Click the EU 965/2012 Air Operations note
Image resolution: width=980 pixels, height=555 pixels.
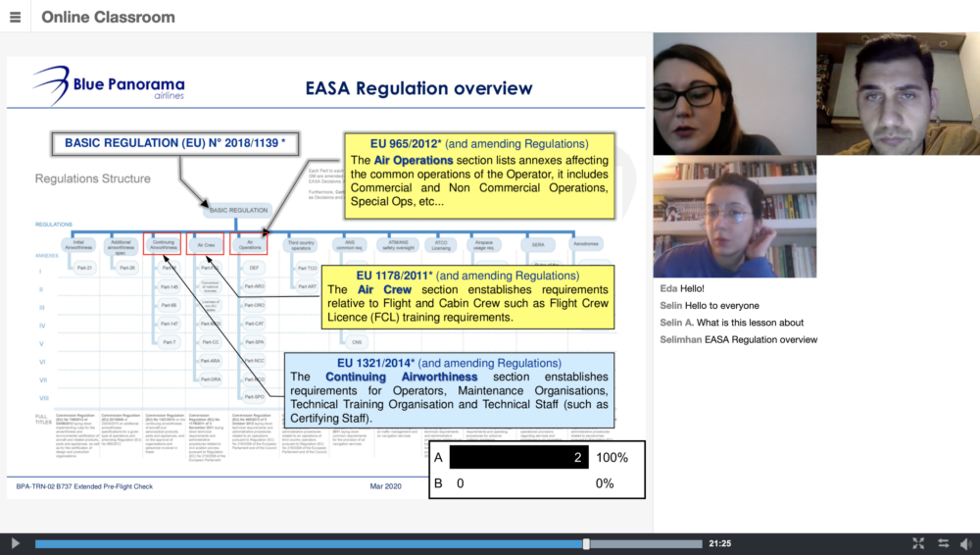click(x=479, y=176)
